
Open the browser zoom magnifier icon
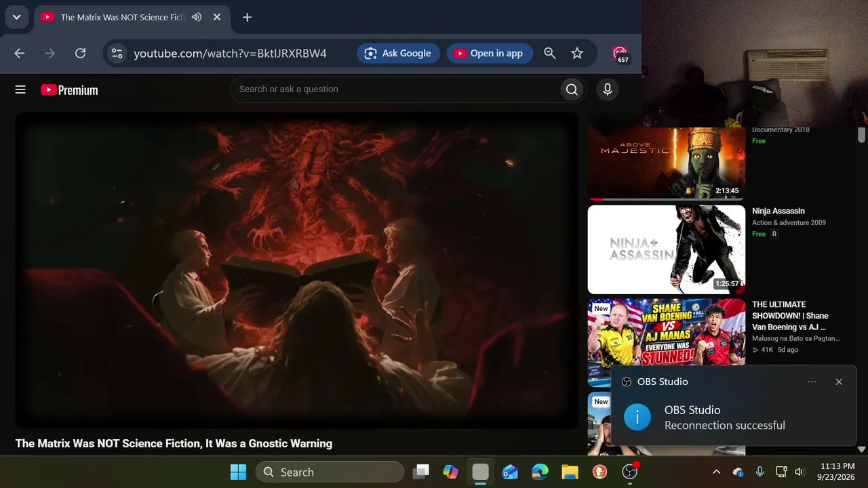pyautogui.click(x=550, y=54)
